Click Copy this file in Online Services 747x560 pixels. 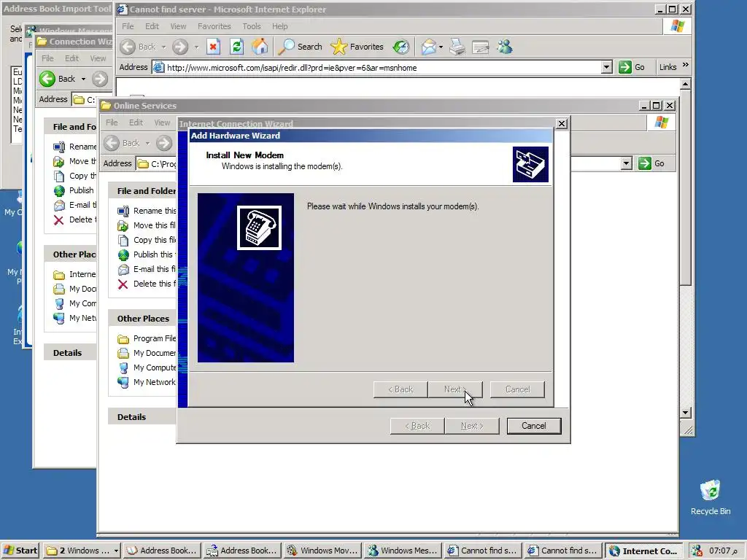click(x=146, y=240)
